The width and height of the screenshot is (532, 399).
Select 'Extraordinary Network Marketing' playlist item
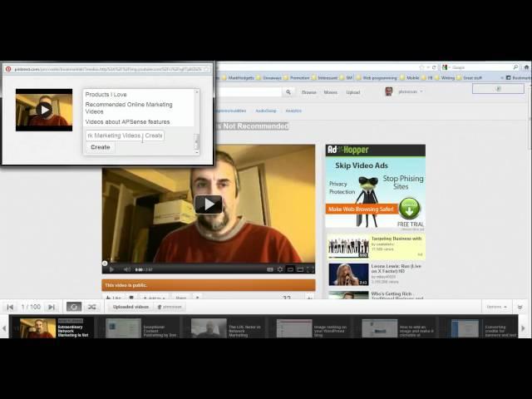[52, 328]
